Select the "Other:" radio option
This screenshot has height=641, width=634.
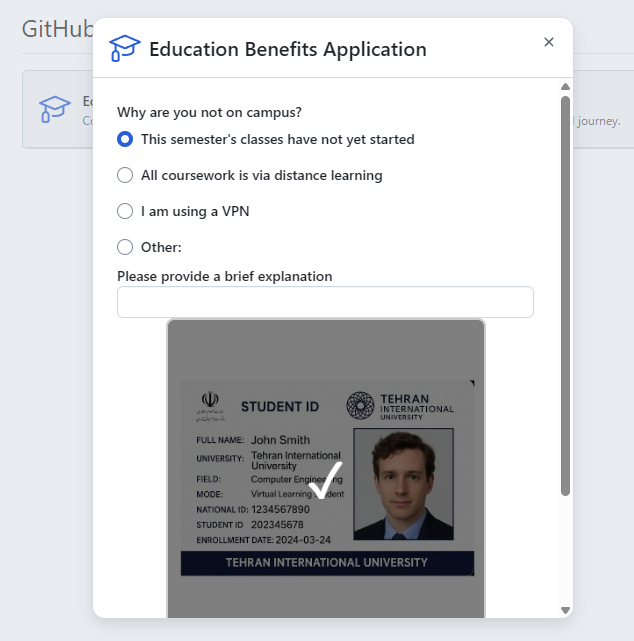(x=125, y=247)
